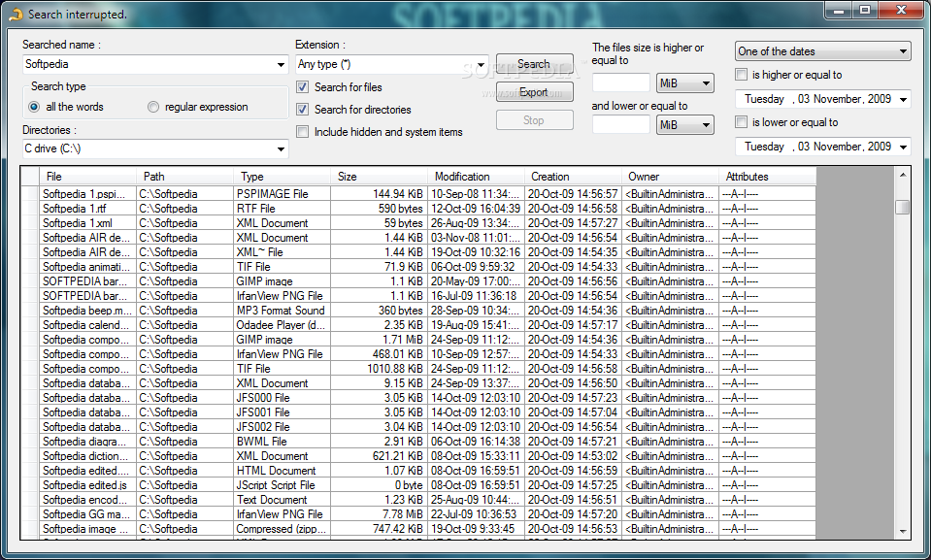931x560 pixels.
Task: Open the Searched name dropdown
Action: [281, 65]
